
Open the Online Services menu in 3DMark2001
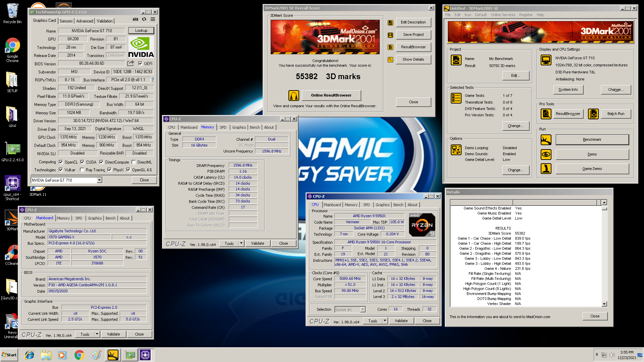click(503, 15)
